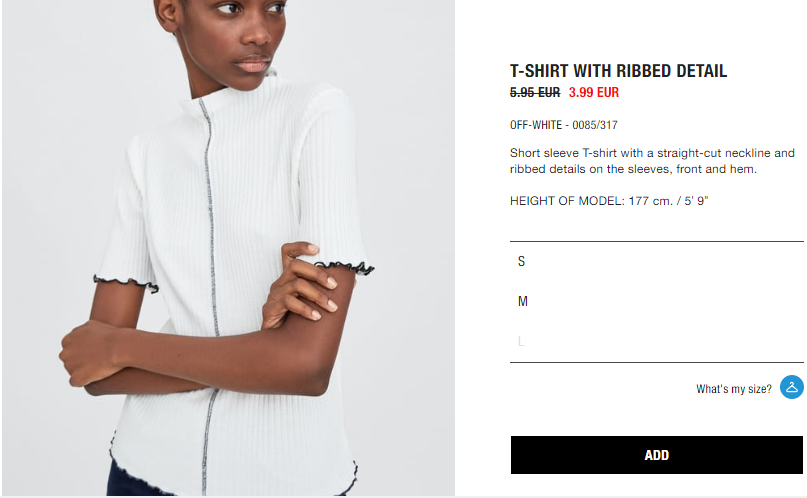This screenshot has height=498, width=807.
Task: Click the red 3.99 EUR sale price
Action: (x=594, y=93)
